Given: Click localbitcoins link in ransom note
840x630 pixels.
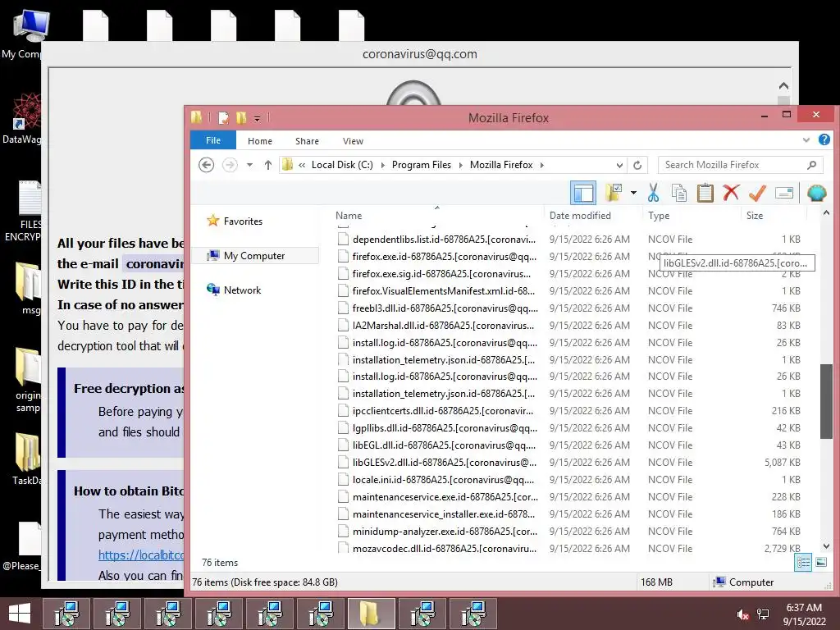Looking at the screenshot, I should pyautogui.click(x=141, y=555).
